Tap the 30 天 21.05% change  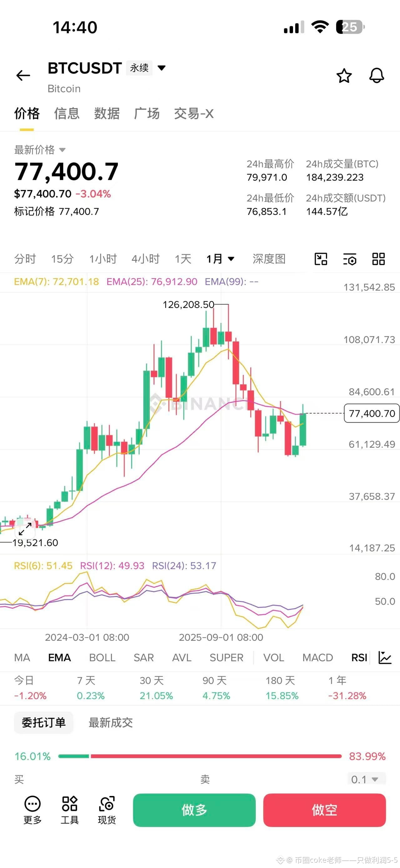coord(156,688)
